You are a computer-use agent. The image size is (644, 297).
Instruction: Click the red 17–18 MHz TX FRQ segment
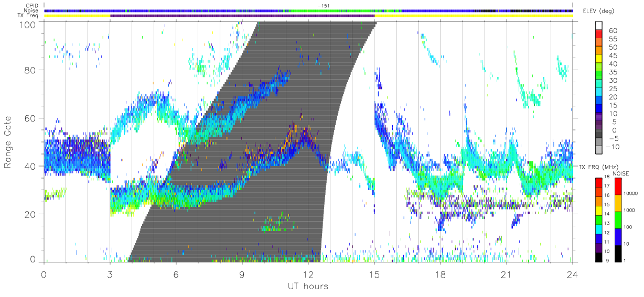(598, 182)
